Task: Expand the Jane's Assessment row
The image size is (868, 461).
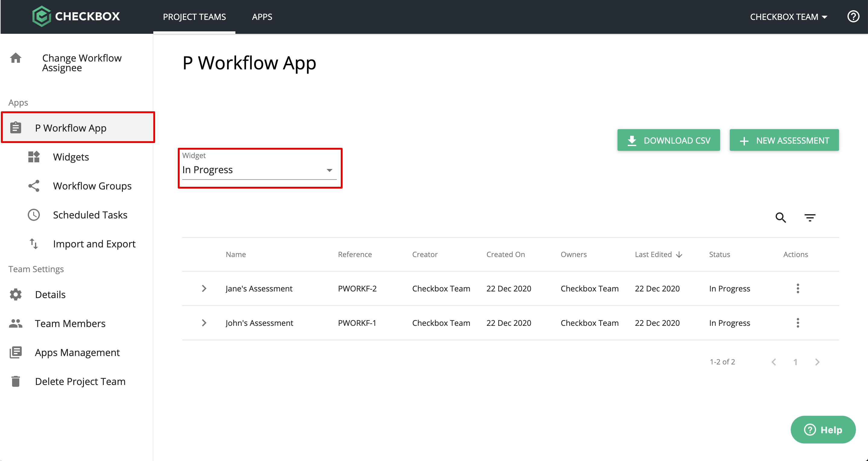Action: [204, 289]
